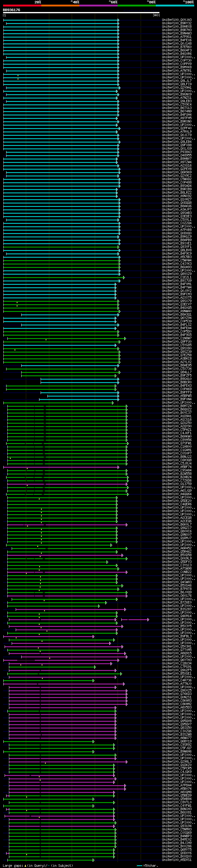Click the purple alignment bar for A5BF74

click(61, 467)
